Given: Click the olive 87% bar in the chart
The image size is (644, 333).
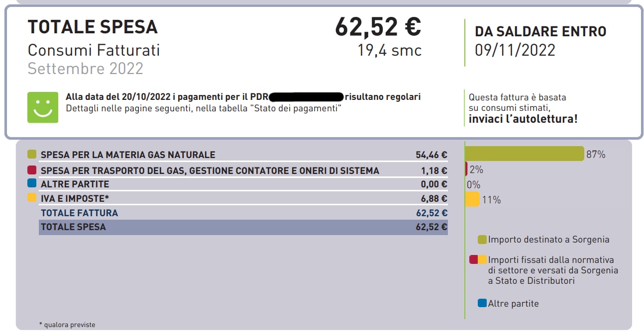Looking at the screenshot, I should click(x=524, y=154).
